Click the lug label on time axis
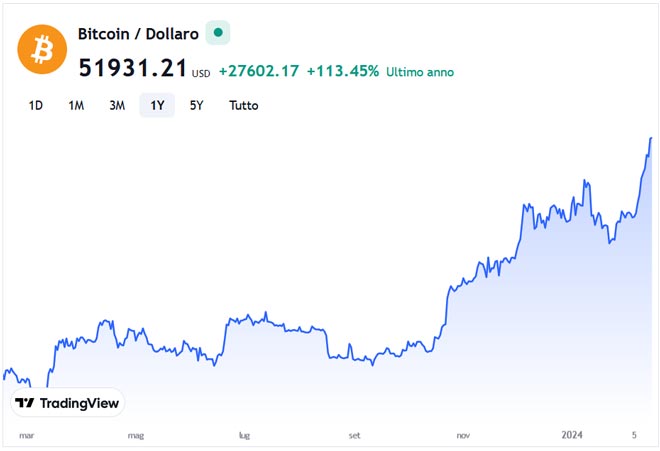 (x=244, y=436)
